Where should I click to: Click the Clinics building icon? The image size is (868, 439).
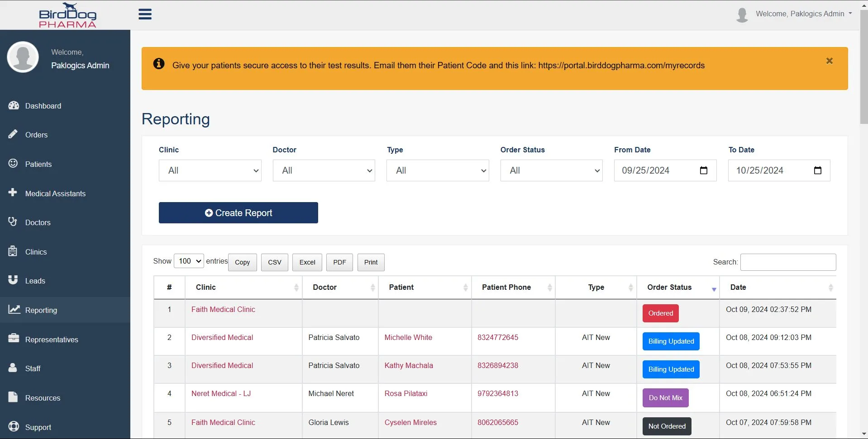point(13,251)
